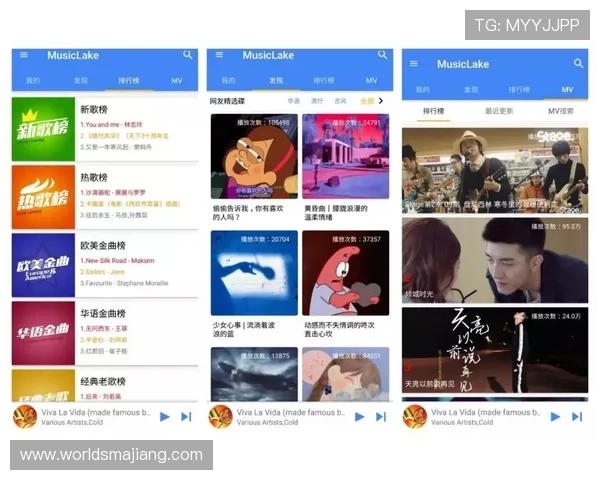The image size is (600, 480).
Task: Play Viva La Vida on the right screen
Action: click(x=555, y=417)
